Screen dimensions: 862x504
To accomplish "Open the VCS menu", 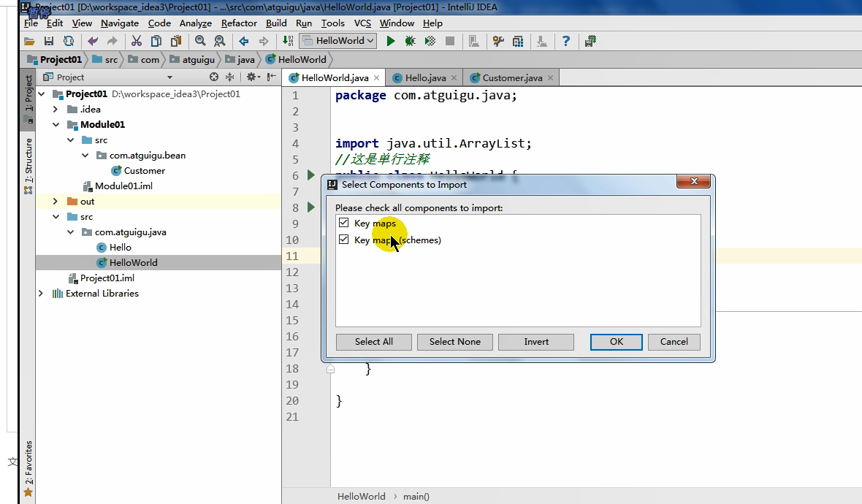I will 362,23.
